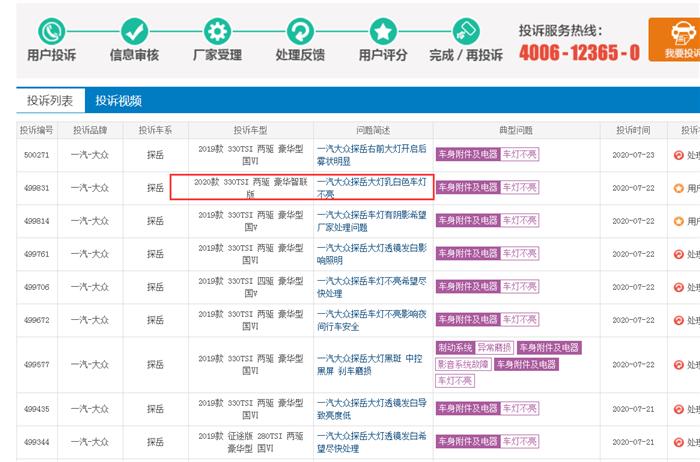Open complaint 一汽大众探岳大灯透镜发白影响照明
Screen dimensions: 700x462
pyautogui.click(x=371, y=254)
